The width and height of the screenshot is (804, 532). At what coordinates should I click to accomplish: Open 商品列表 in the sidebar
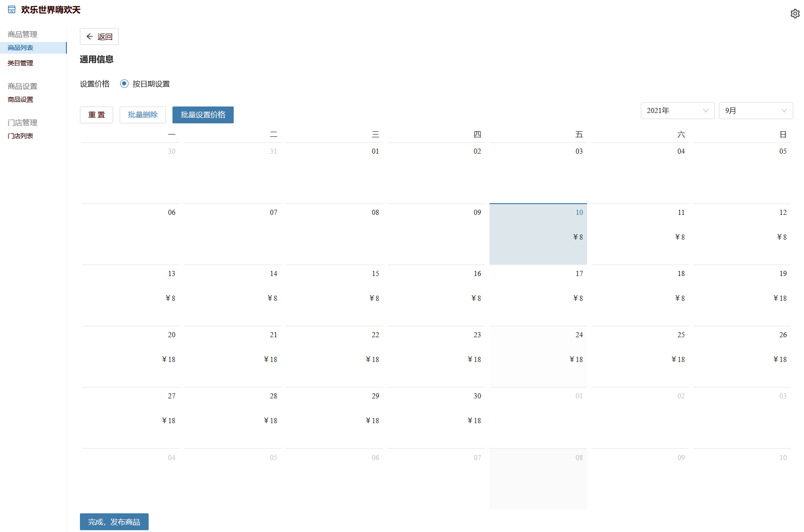33,48
